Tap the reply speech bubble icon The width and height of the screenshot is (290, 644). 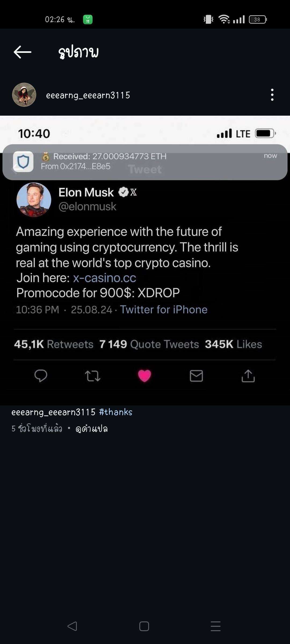pyautogui.click(x=41, y=375)
